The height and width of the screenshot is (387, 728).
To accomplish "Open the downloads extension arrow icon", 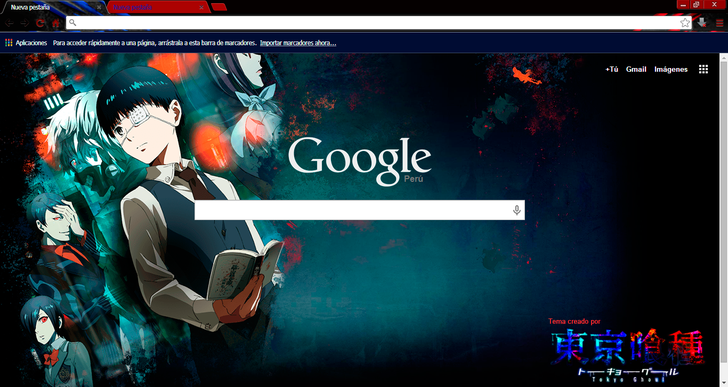I will click(702, 23).
